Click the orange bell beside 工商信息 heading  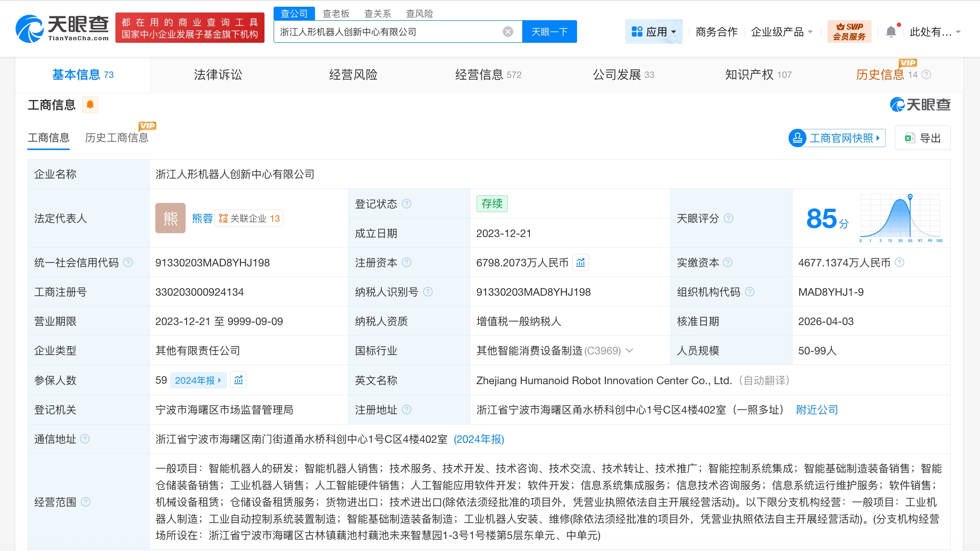click(90, 104)
